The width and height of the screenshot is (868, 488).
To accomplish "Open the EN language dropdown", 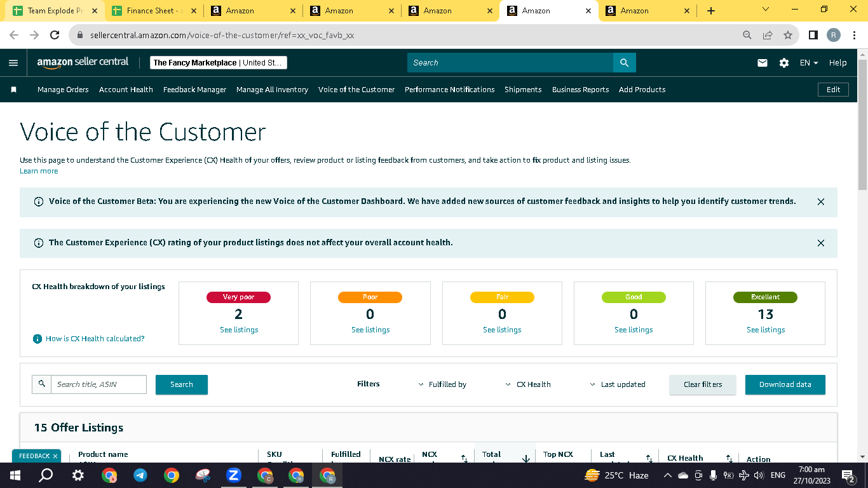I will click(x=809, y=63).
